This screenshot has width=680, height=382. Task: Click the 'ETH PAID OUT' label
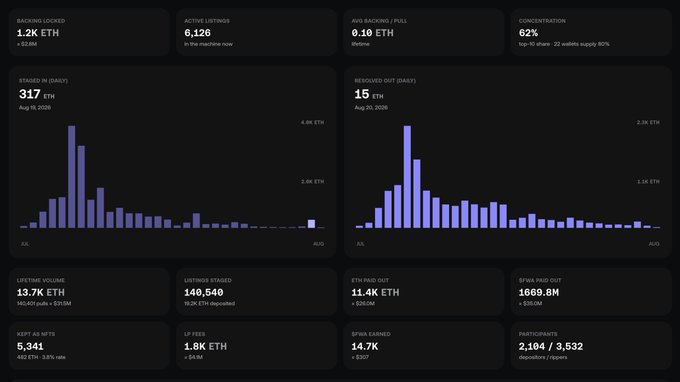pos(370,281)
